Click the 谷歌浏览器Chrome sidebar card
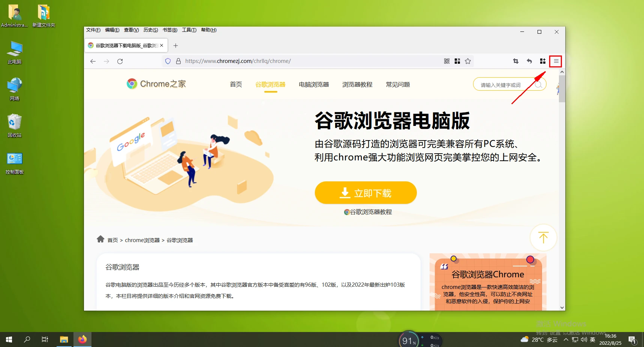The image size is (644, 347). 488,282
